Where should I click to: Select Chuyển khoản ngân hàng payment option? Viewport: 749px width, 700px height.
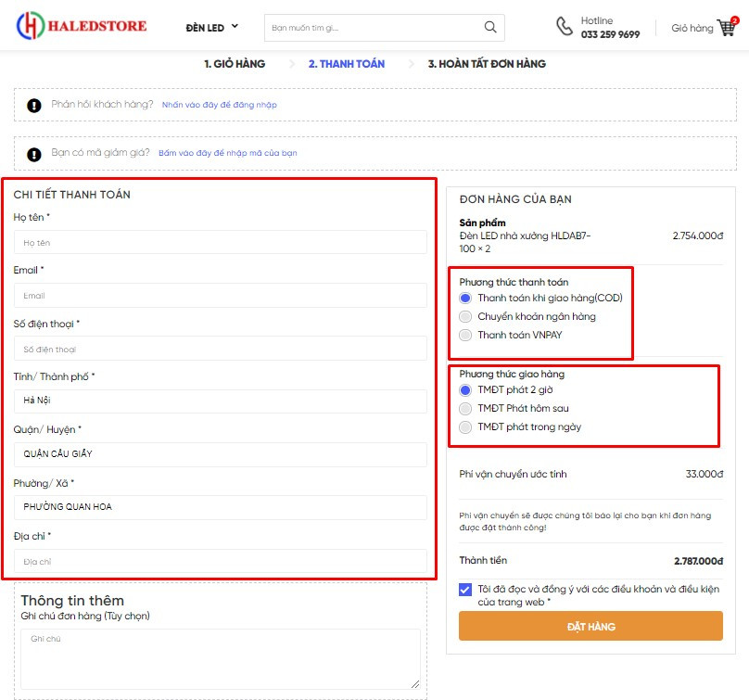pos(466,316)
